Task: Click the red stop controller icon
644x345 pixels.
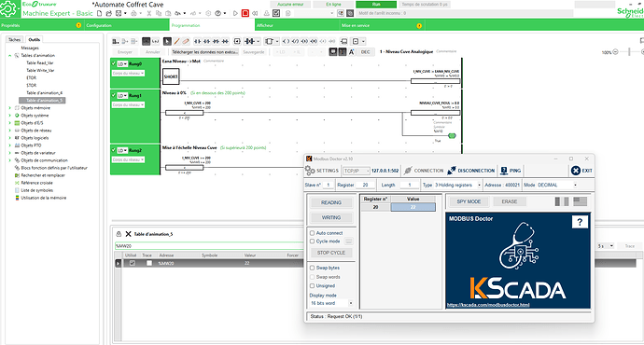Action: [245, 13]
